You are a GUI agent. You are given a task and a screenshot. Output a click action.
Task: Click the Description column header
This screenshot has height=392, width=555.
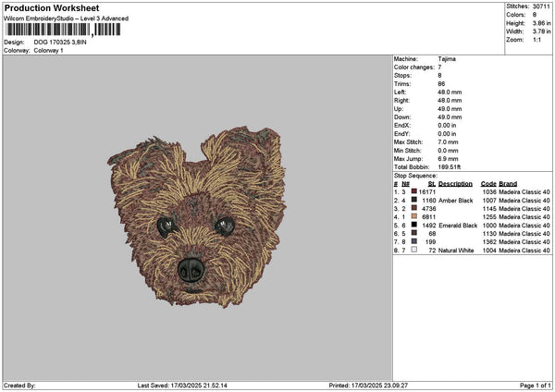click(455, 183)
